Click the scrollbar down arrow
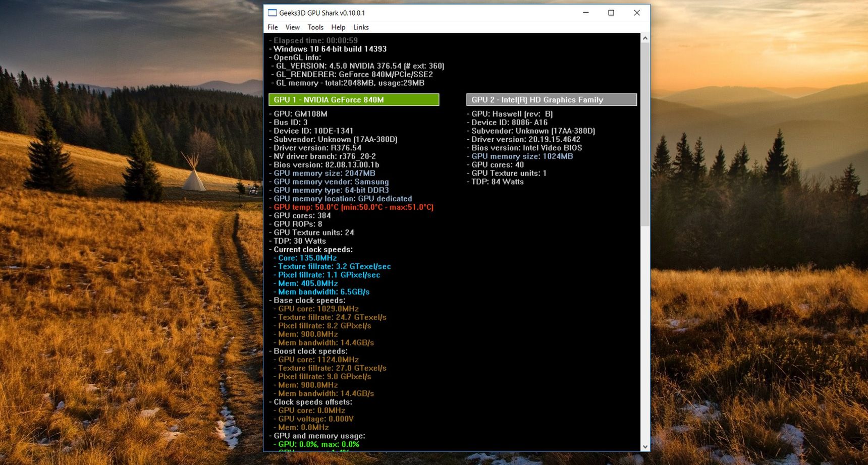 [645, 447]
